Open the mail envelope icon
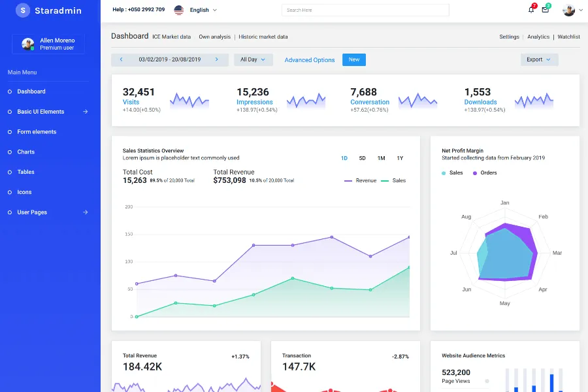This screenshot has height=392, width=588. [546, 10]
